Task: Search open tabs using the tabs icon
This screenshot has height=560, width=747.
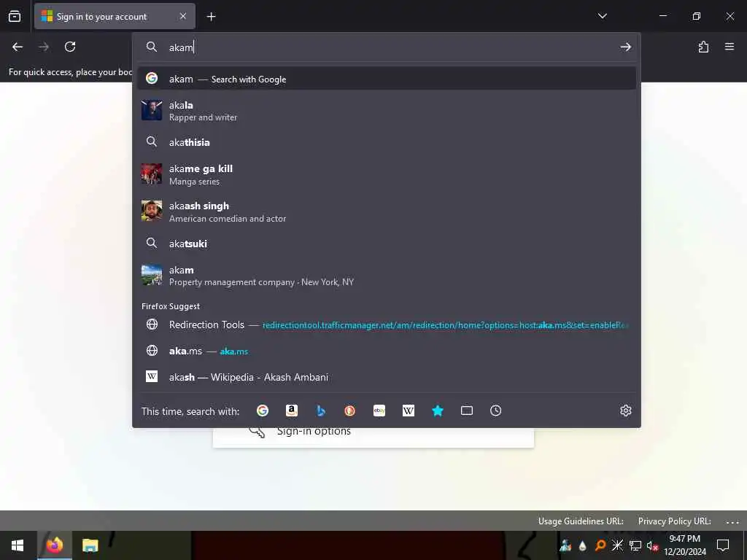Action: [x=467, y=411]
